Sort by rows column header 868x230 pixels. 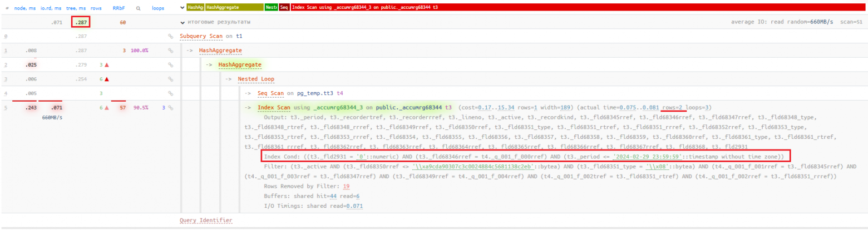tap(96, 8)
